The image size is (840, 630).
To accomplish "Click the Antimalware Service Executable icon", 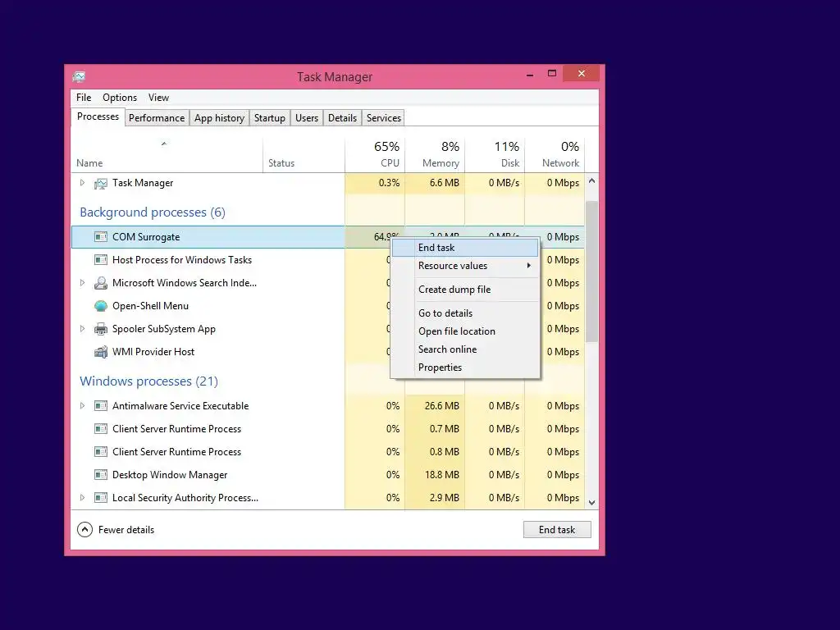I will click(x=101, y=406).
